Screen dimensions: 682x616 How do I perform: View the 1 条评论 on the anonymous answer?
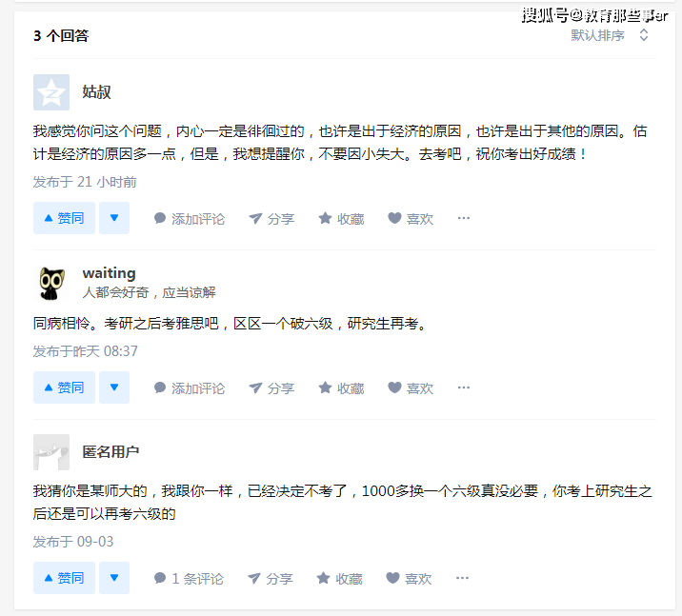point(189,579)
